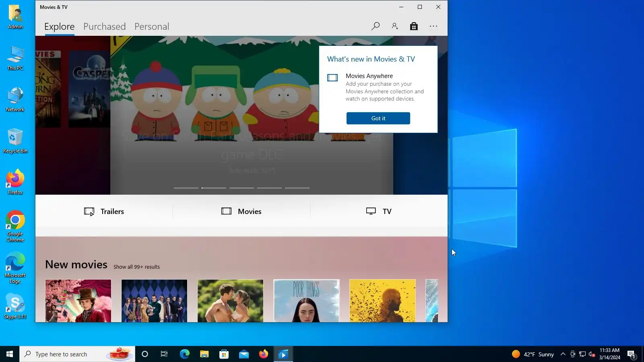Open the poster with group on blue diamonds
Image resolution: width=644 pixels, height=362 pixels.
[x=154, y=300]
